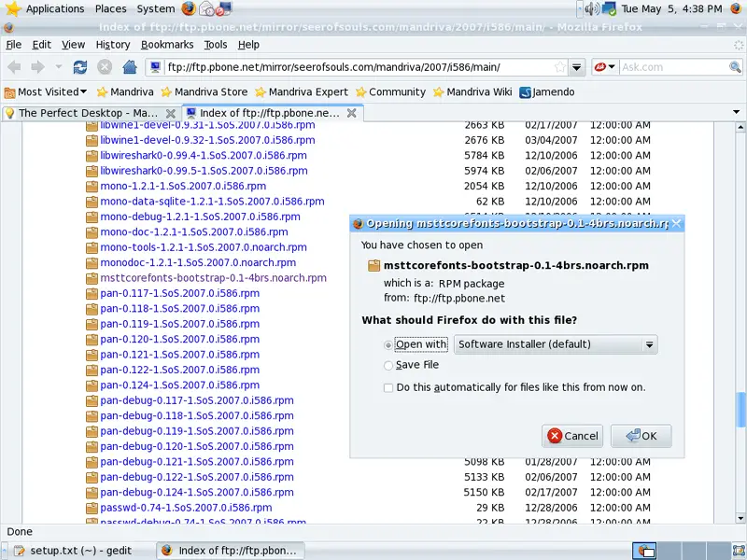Click package icon beside libwireshark0-0.99.4 rpm

(x=92, y=156)
